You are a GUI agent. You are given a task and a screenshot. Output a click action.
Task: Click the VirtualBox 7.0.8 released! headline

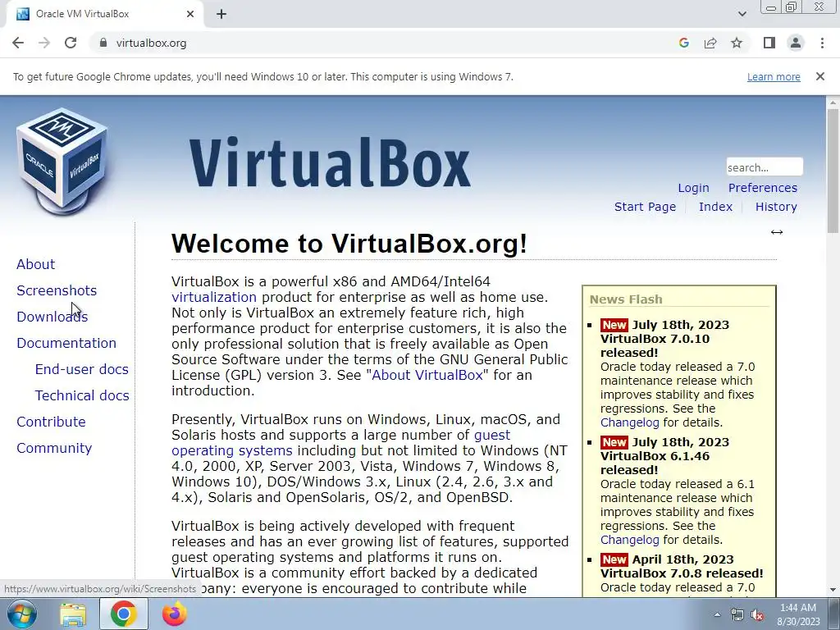(682, 573)
